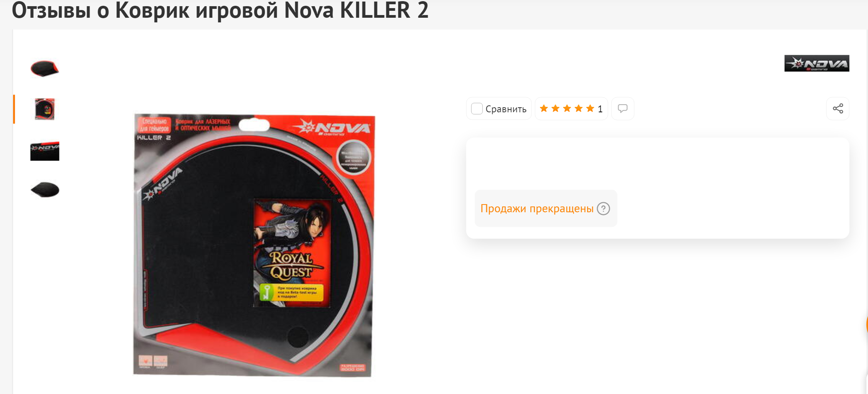Screen dimensions: 868x394
Task: Click the Сравнить text label
Action: [x=506, y=109]
